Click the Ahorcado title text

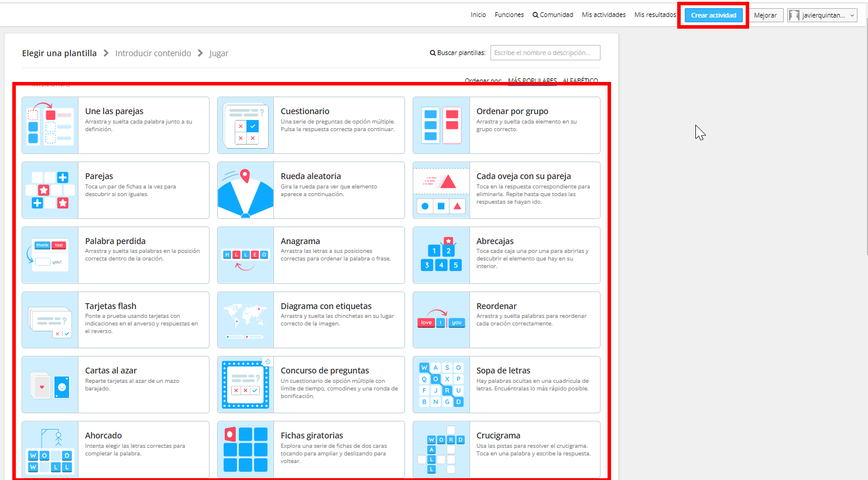pyautogui.click(x=104, y=436)
